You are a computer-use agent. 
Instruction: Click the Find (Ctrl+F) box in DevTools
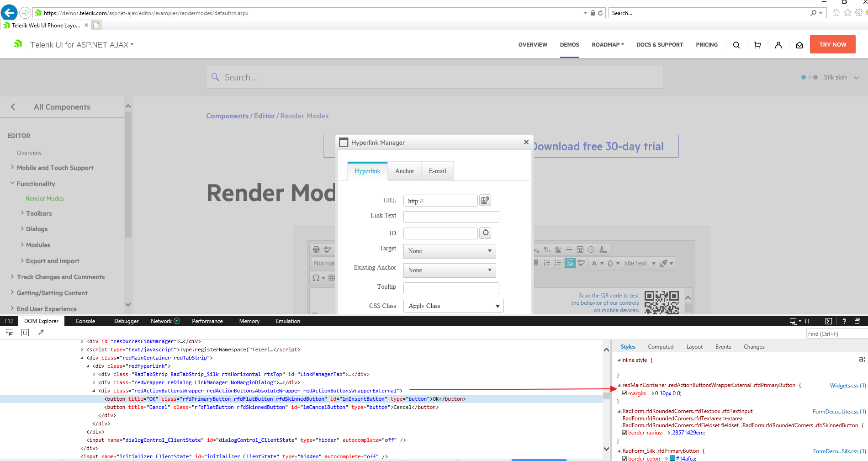click(x=837, y=334)
